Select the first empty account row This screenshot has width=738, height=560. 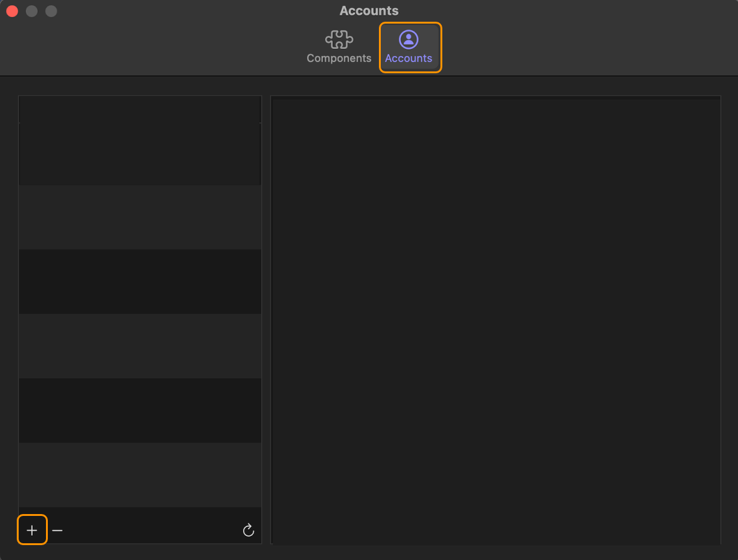tap(140, 154)
